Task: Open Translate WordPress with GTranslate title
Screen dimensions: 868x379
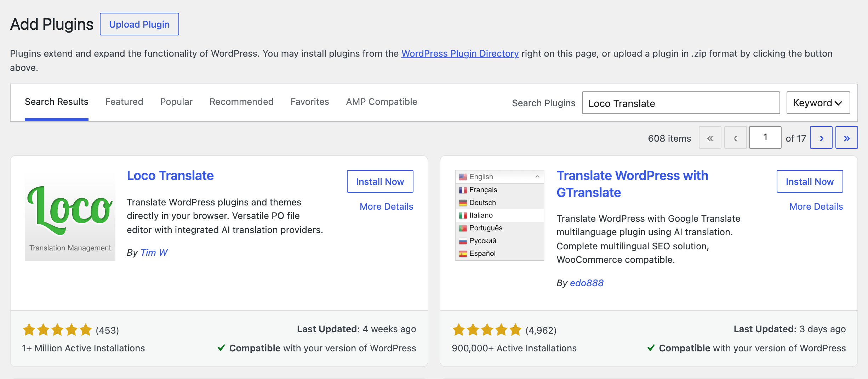Action: click(x=632, y=184)
